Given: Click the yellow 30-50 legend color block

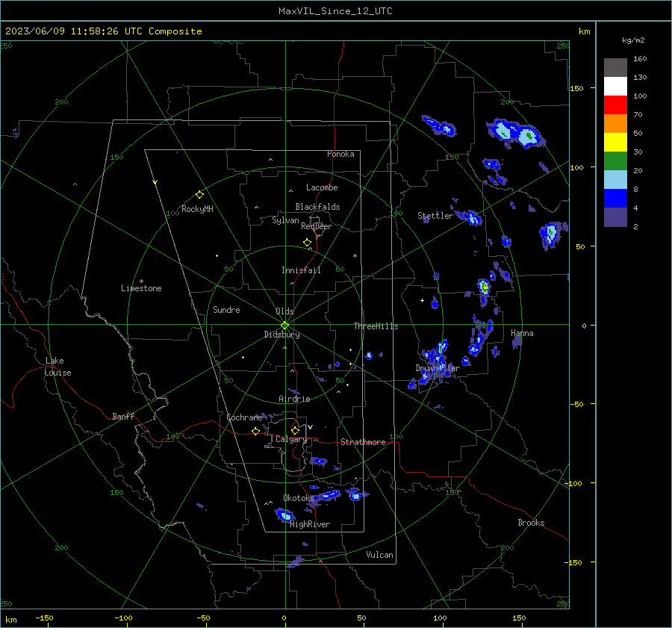Looking at the screenshot, I should coord(615,143).
